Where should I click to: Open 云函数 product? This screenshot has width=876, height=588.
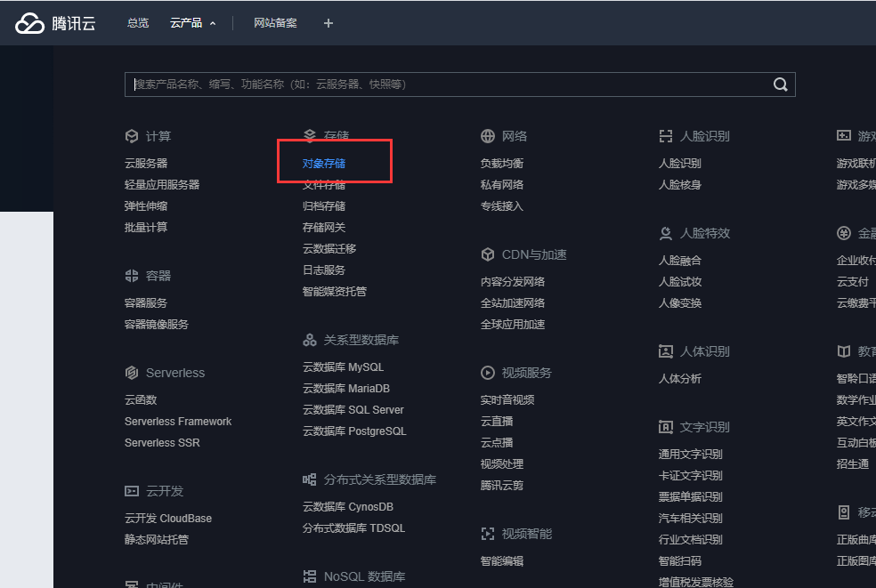141,399
